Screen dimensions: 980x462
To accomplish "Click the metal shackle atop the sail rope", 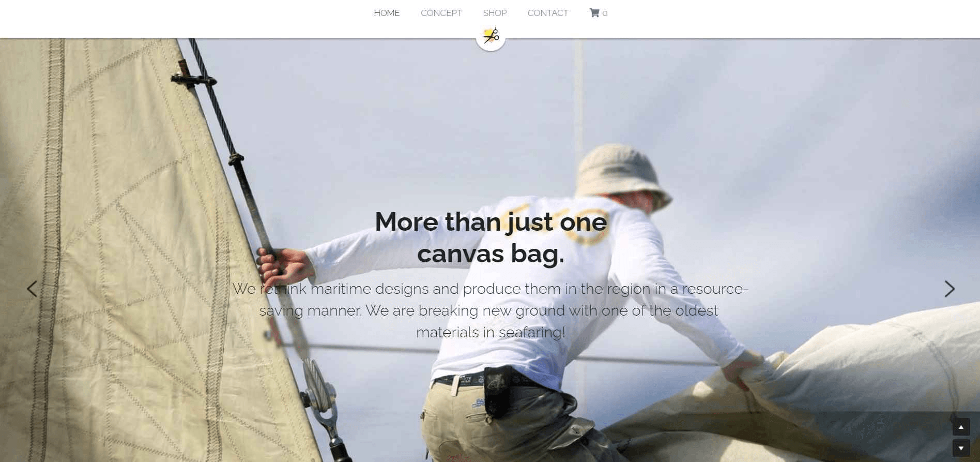I will 193,78.
